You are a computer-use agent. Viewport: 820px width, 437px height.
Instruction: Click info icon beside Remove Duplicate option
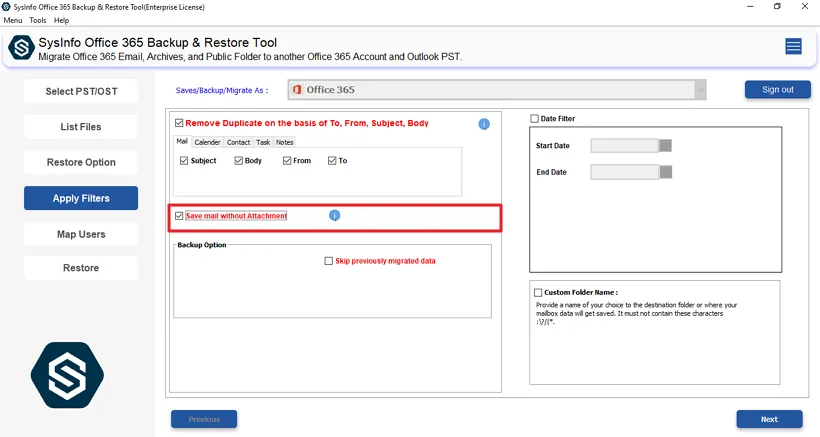pyautogui.click(x=484, y=124)
